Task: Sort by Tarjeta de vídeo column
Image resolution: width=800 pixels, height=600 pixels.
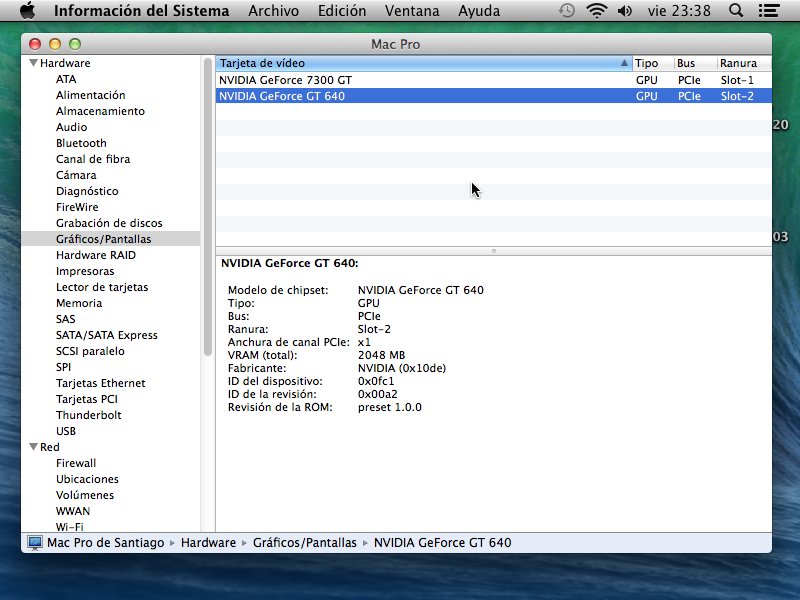Action: coord(423,63)
